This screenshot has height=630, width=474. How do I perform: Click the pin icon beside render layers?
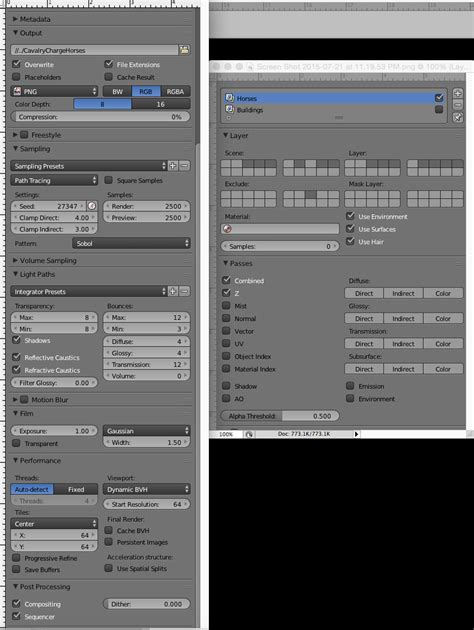click(x=458, y=117)
